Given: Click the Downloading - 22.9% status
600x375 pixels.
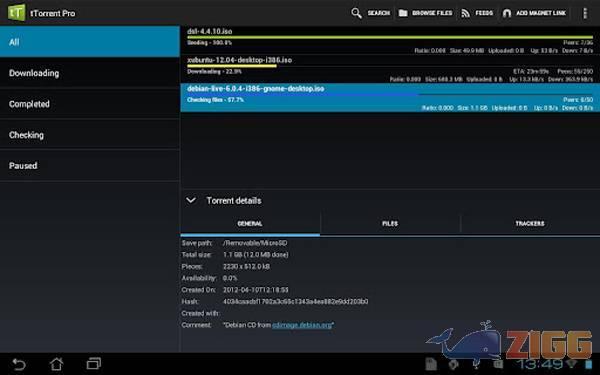Looking at the screenshot, I should pyautogui.click(x=214, y=72).
